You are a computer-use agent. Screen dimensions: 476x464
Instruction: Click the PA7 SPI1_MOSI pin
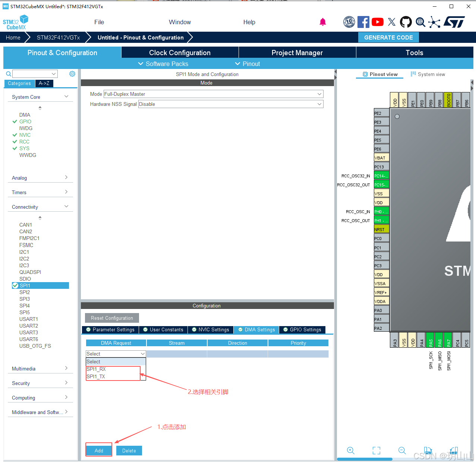click(448, 340)
